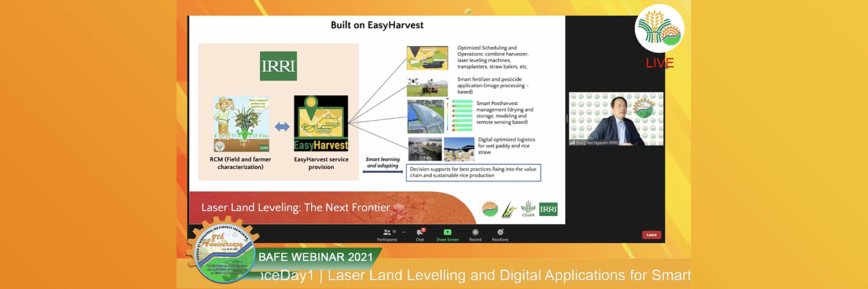Click the scrolling Laser Land Levelling ticker
This screenshot has height=289, width=868.
click(475, 276)
